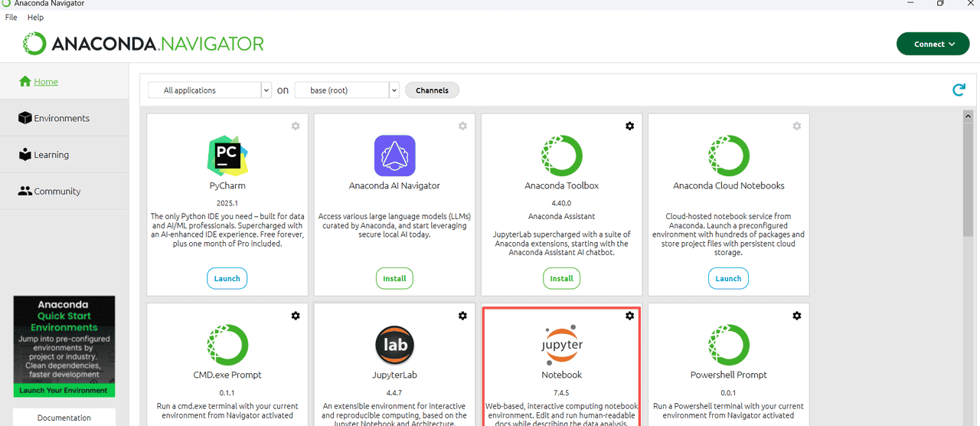Viewport: 980px width, 426px height.
Task: Install Anaconda AI Navigator
Action: tap(394, 279)
